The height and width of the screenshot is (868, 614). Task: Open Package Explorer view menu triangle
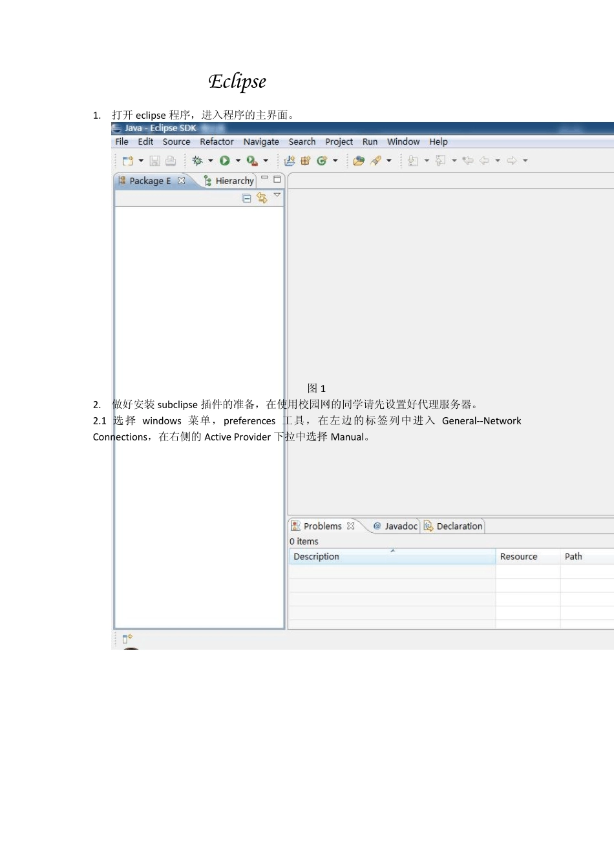point(277,195)
